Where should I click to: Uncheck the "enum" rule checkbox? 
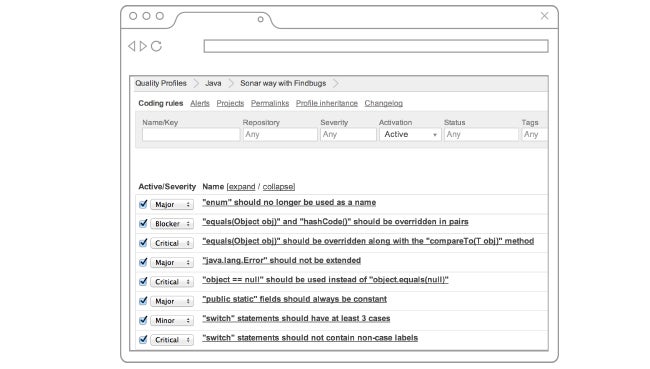pos(143,204)
